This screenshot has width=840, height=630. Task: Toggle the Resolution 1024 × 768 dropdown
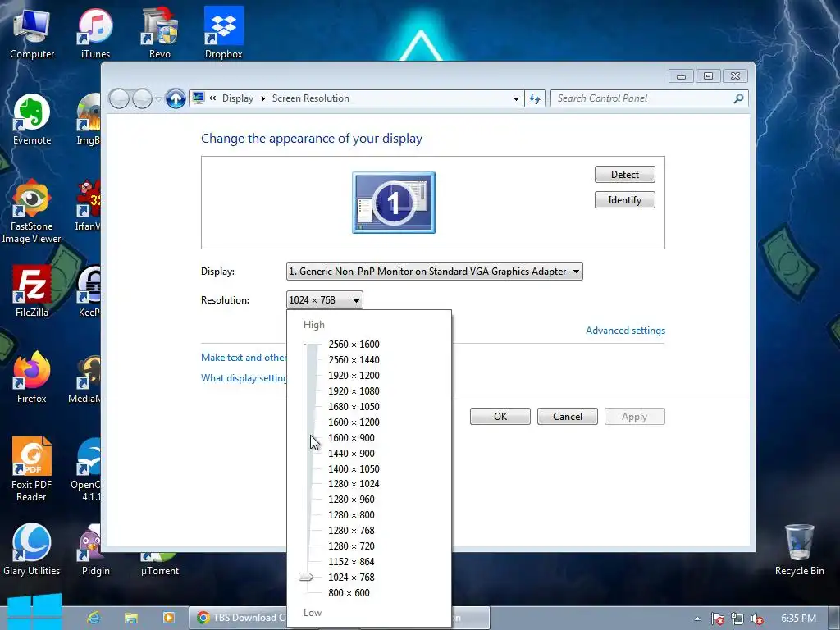[325, 300]
